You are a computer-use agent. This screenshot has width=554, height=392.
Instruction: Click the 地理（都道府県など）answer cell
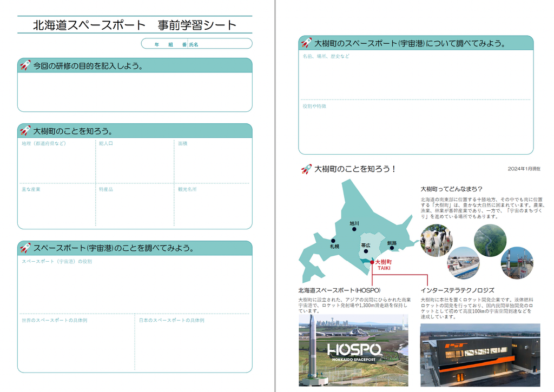click(x=57, y=161)
